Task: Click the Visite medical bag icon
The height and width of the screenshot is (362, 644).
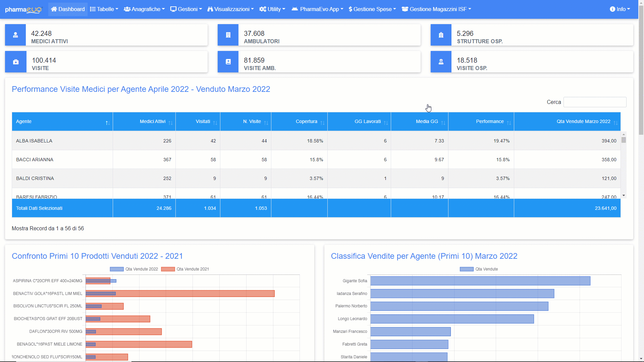Action: pyautogui.click(x=16, y=62)
